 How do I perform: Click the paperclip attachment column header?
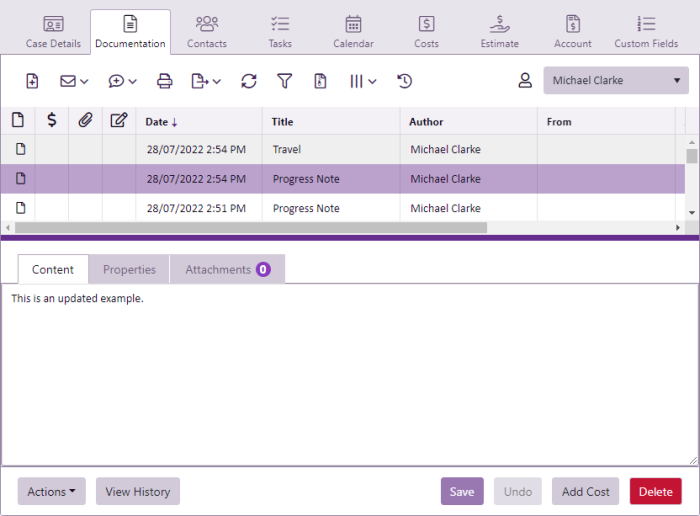point(85,121)
